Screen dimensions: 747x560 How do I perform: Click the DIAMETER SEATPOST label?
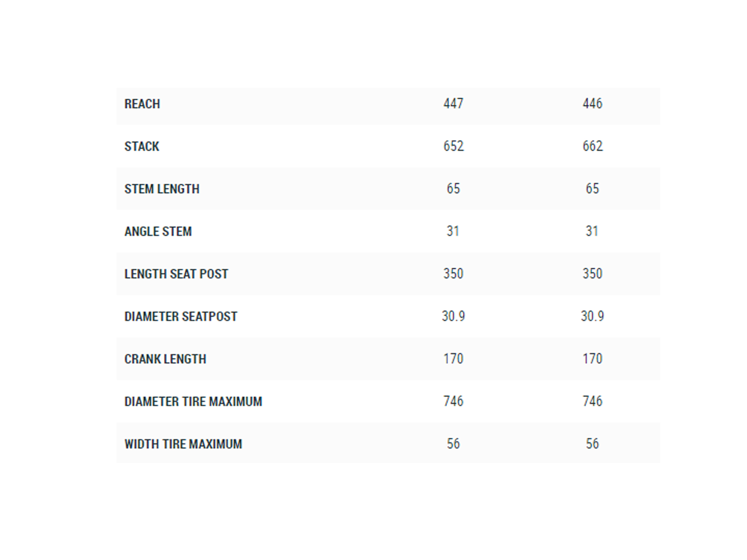click(181, 317)
